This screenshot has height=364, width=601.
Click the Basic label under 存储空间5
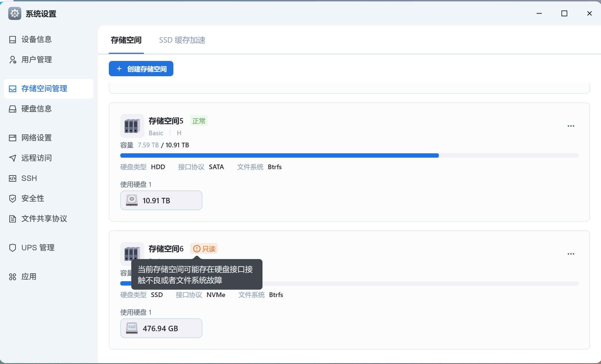(x=156, y=133)
